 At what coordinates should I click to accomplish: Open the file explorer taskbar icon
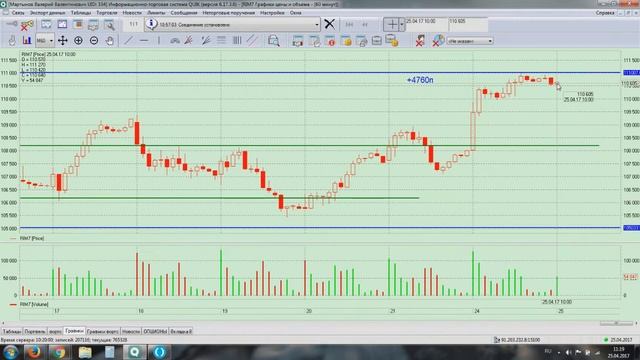point(84,352)
